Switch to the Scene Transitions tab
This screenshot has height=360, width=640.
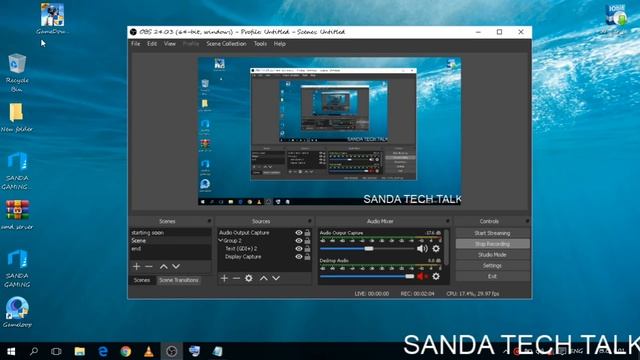tap(179, 280)
